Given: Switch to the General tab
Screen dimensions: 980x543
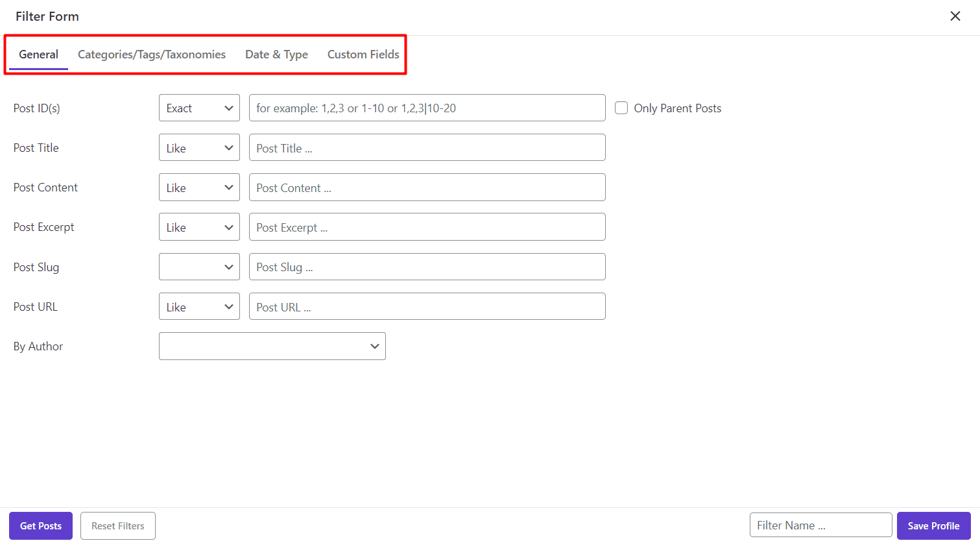Looking at the screenshot, I should [38, 54].
